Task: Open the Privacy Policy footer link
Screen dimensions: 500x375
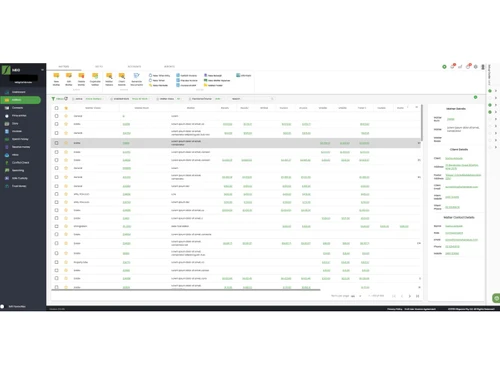Action: 395,309
